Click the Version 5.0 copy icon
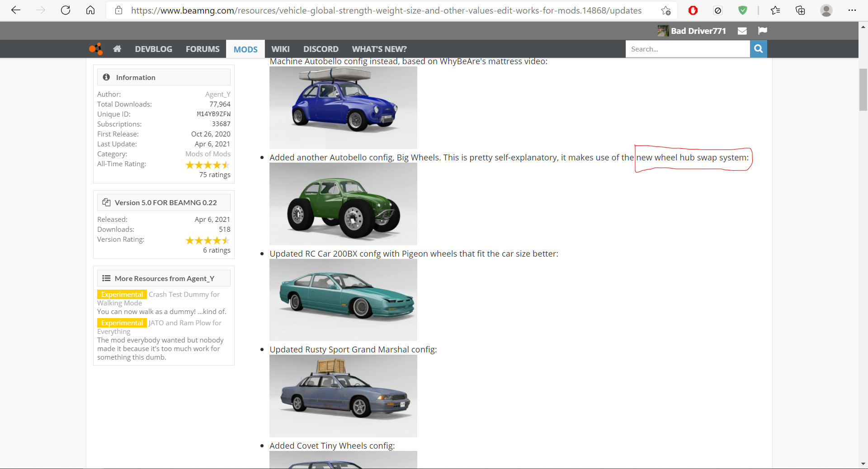This screenshot has height=469, width=868. [x=106, y=202]
